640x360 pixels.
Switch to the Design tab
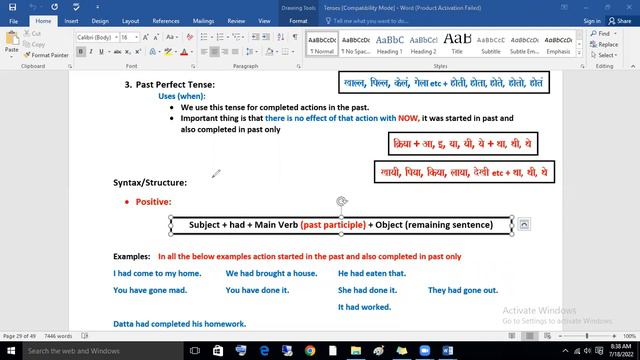100,21
